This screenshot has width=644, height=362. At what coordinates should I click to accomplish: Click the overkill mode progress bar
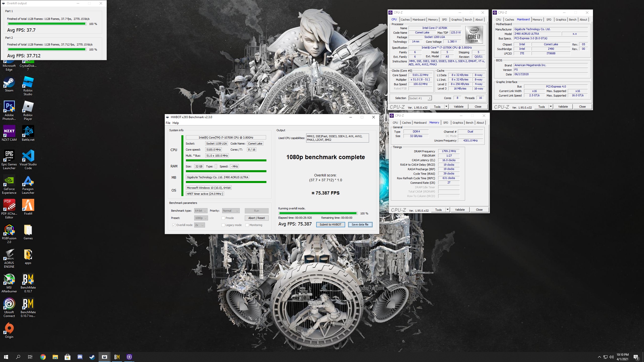point(318,213)
